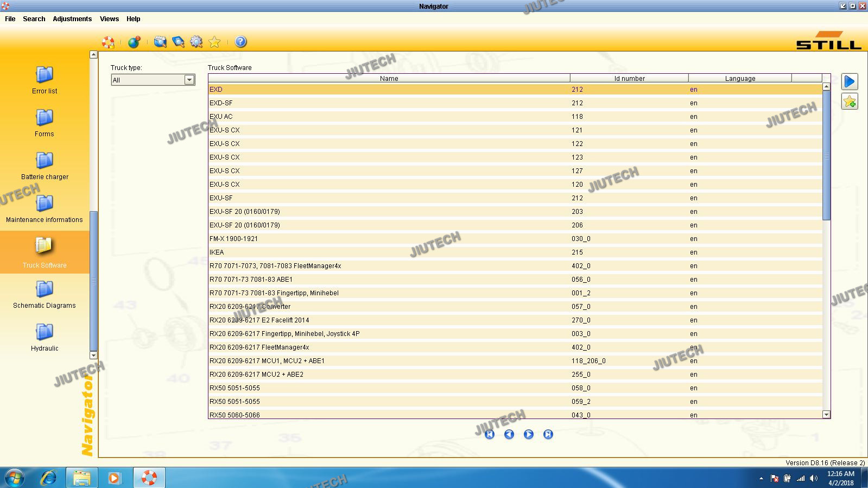Open the Views menu
The width and height of the screenshot is (868, 488).
pos(109,18)
